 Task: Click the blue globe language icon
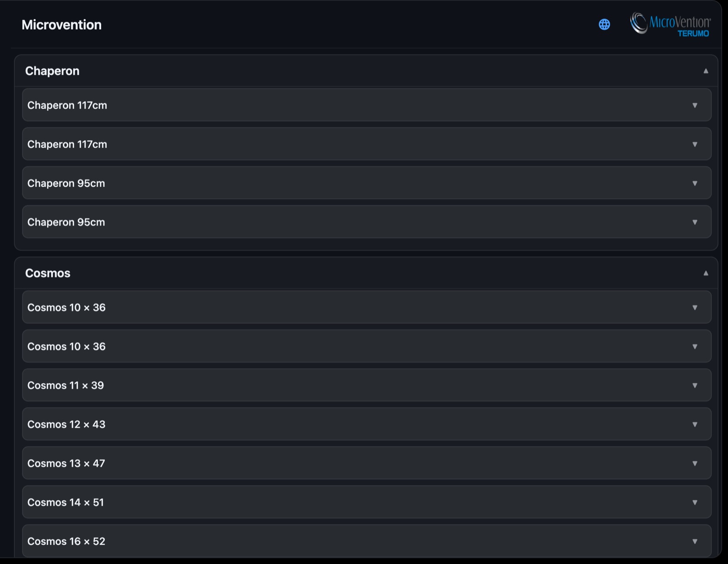tap(604, 24)
